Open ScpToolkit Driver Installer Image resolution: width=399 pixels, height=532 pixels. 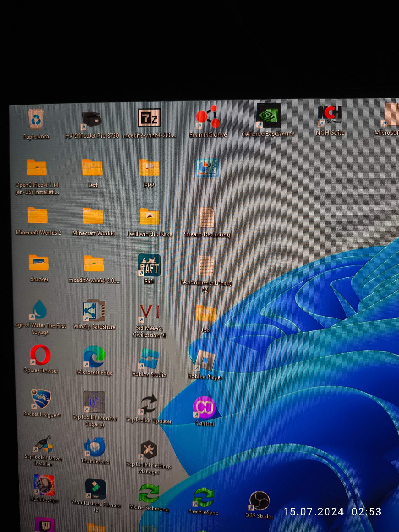[x=43, y=444]
